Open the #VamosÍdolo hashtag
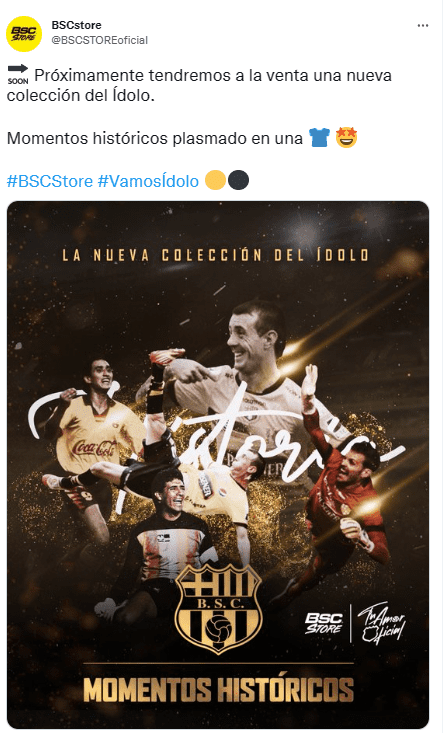Screen dimensions: 448x733 pos(148,181)
